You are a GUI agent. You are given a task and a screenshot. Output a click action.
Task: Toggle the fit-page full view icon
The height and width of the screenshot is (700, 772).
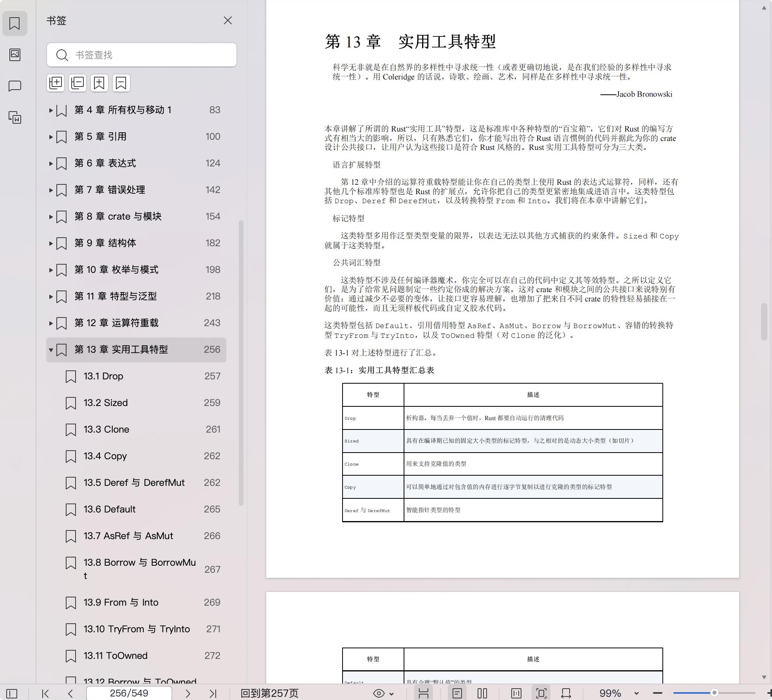541,693
